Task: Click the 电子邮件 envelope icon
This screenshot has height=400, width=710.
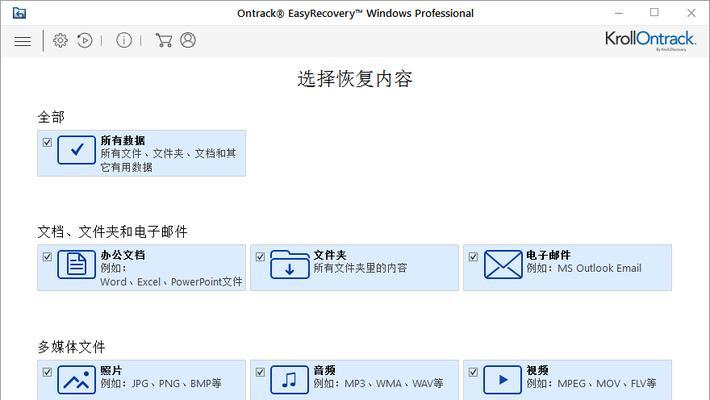Action: (x=503, y=265)
